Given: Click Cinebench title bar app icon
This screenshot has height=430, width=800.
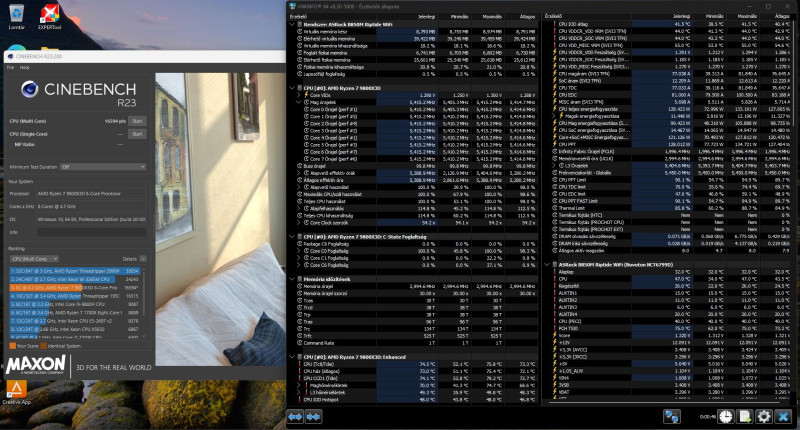Looking at the screenshot, I should 10,57.
